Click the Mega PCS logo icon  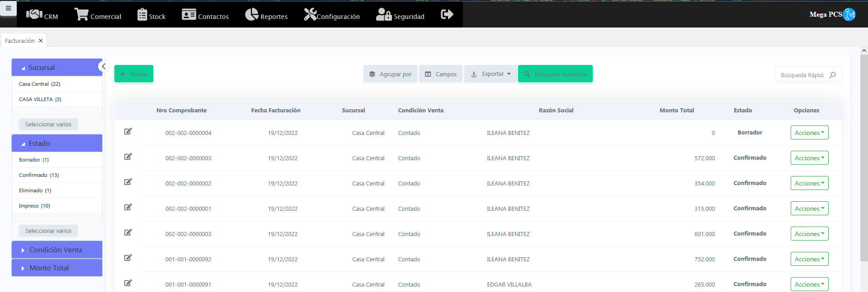tap(849, 14)
